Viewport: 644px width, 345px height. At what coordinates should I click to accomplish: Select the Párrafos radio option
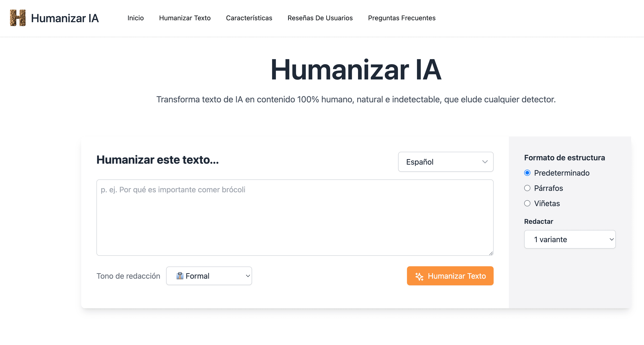click(527, 188)
